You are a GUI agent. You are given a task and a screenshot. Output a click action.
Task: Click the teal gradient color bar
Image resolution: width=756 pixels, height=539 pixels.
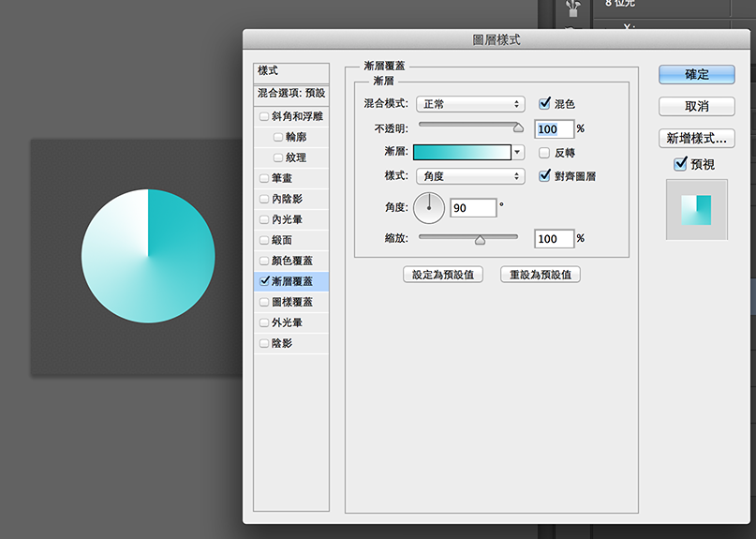click(x=461, y=152)
